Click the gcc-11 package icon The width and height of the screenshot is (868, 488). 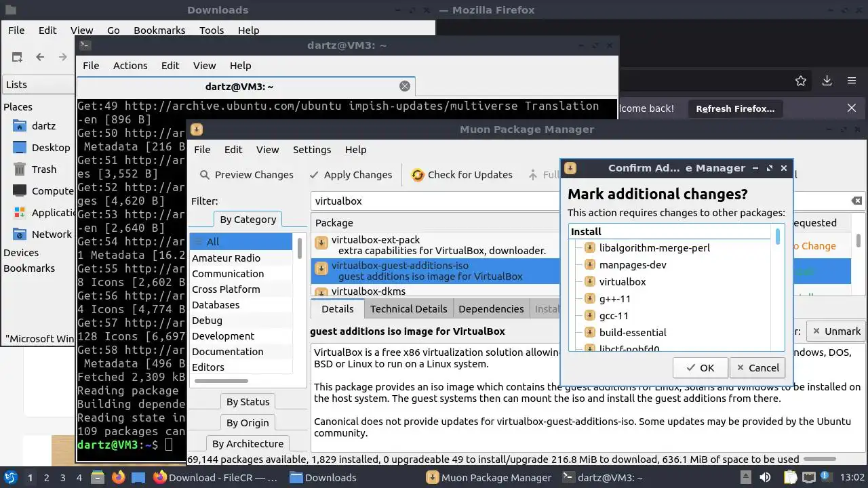tap(590, 316)
